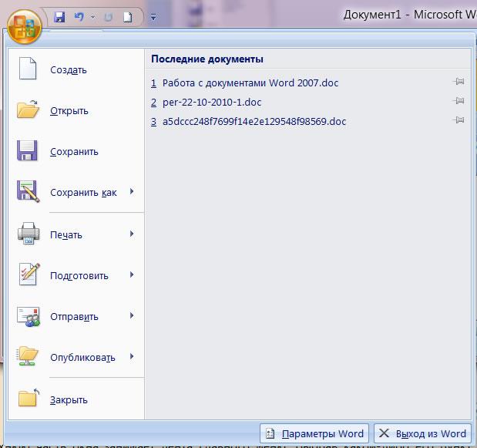
Task: Pin Работа с документами Word 2007.doc to the list
Action: 459,82
